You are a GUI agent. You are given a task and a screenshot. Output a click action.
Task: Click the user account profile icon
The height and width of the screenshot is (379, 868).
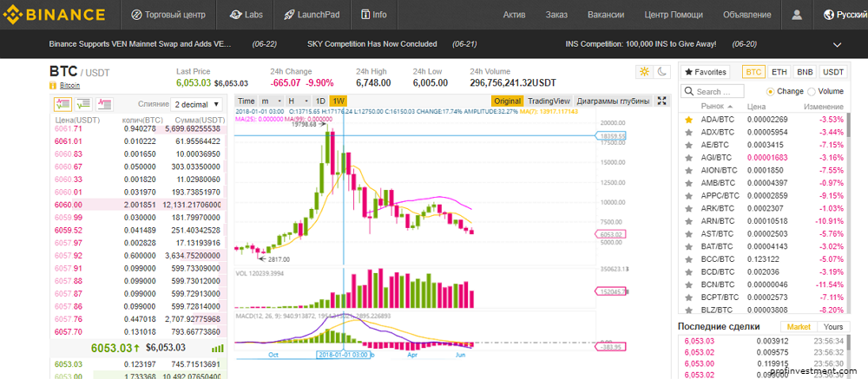[797, 15]
